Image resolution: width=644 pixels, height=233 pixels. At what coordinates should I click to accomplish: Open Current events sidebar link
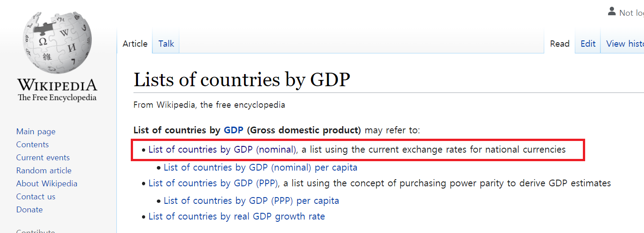coord(43,158)
